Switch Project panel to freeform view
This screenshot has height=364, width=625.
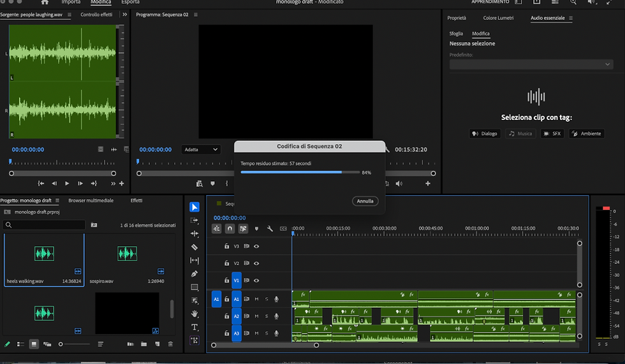[47, 344]
